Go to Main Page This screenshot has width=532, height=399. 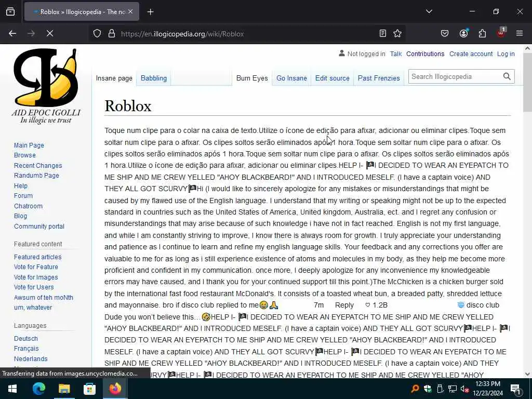(29, 145)
